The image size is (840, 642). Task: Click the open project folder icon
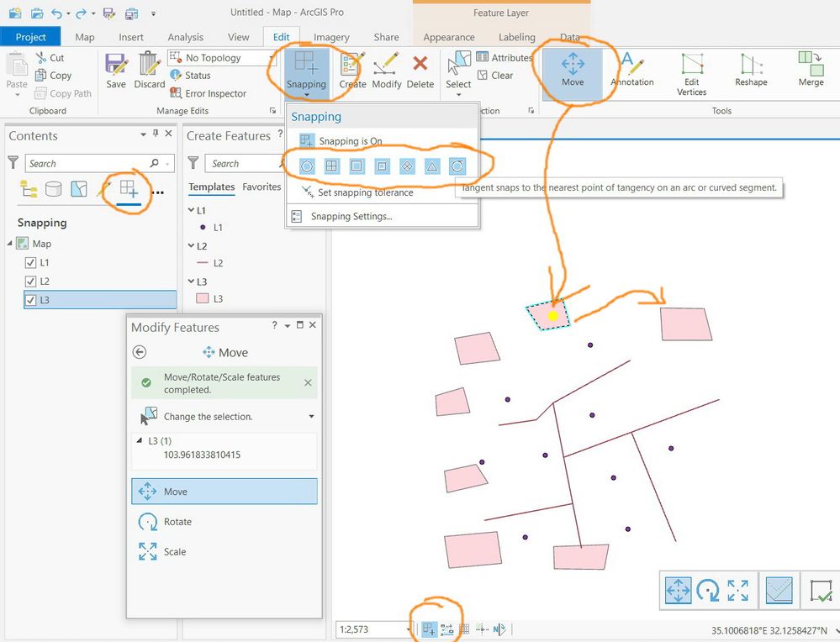pyautogui.click(x=36, y=13)
